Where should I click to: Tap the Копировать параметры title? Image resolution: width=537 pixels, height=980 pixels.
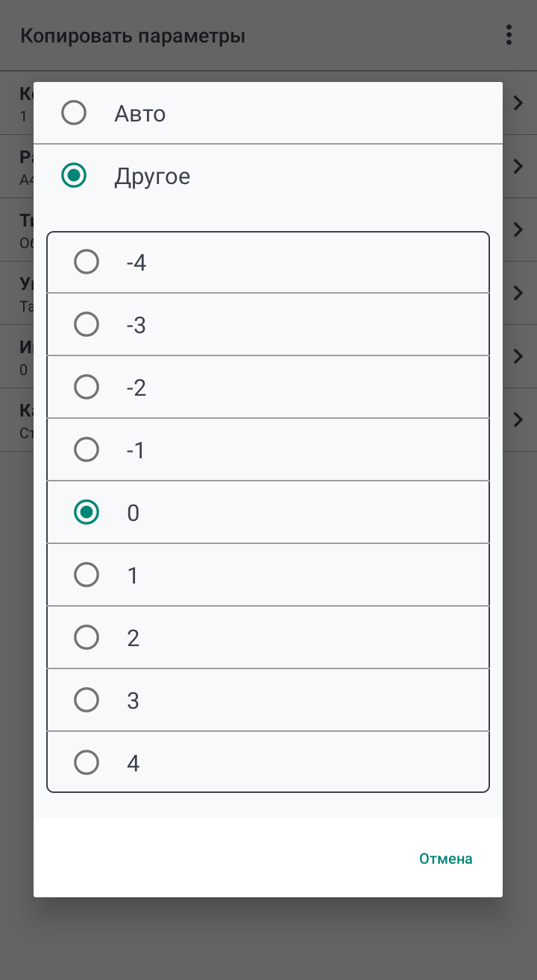[133, 36]
